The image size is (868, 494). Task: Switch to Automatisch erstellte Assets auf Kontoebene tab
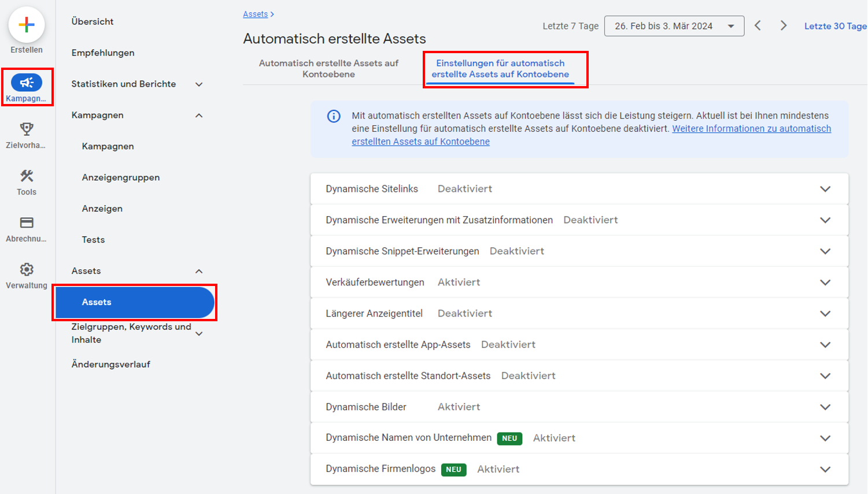[330, 68]
